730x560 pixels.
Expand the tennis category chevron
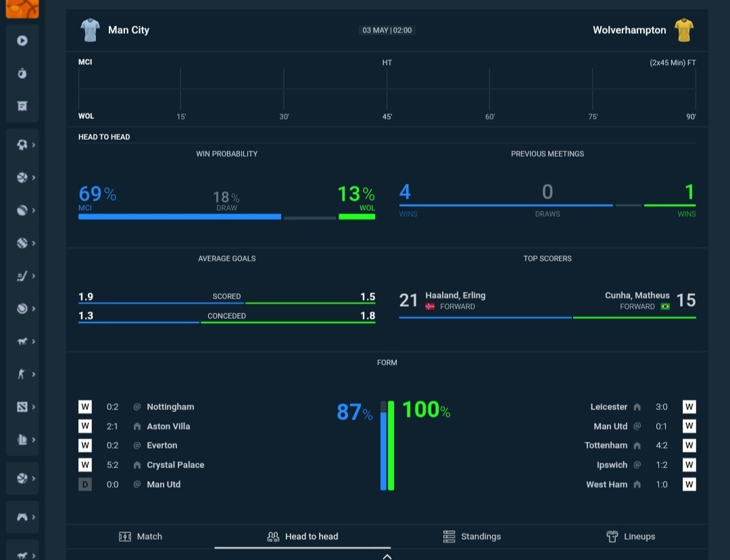click(34, 309)
